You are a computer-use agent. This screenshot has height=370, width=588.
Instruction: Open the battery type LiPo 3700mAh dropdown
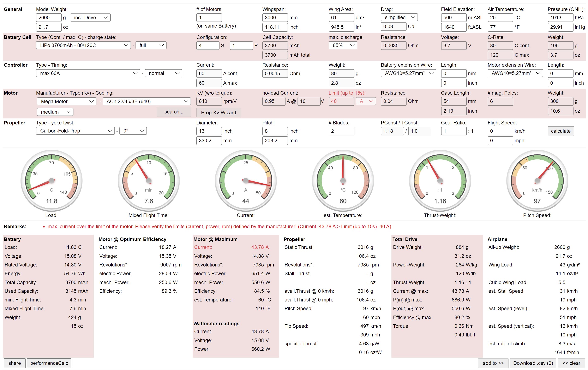tap(84, 46)
